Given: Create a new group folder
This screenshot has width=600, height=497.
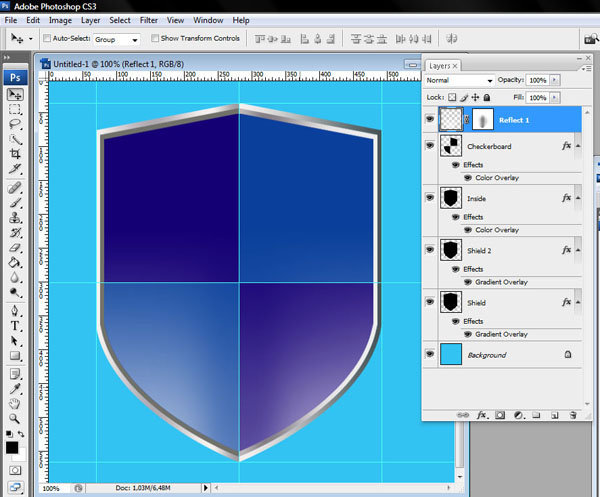Looking at the screenshot, I should (536, 415).
